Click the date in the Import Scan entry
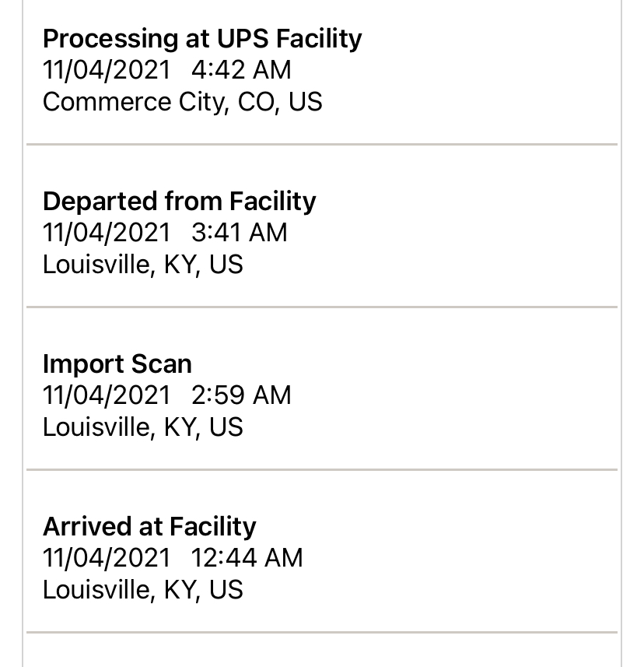This screenshot has width=644, height=667. pos(107,395)
